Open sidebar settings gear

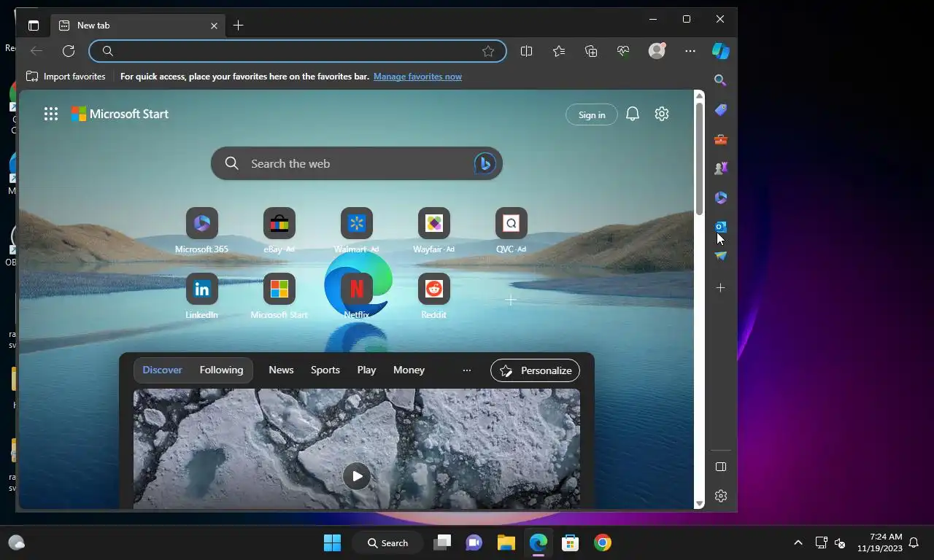click(x=720, y=496)
